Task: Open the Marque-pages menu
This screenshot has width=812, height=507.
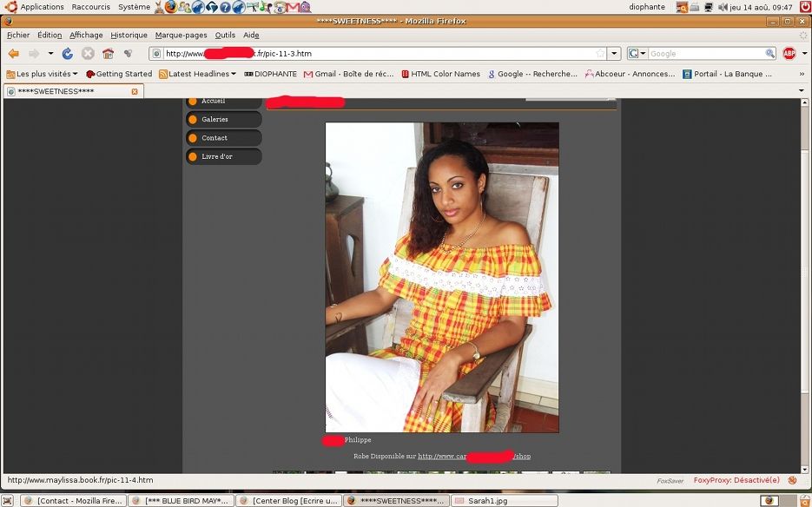Action: [x=182, y=36]
